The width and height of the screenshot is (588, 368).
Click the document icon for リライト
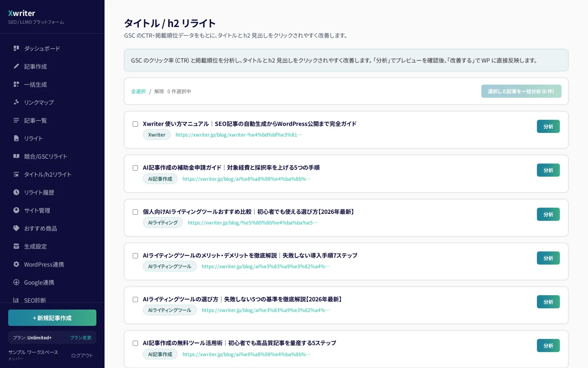coord(16,138)
